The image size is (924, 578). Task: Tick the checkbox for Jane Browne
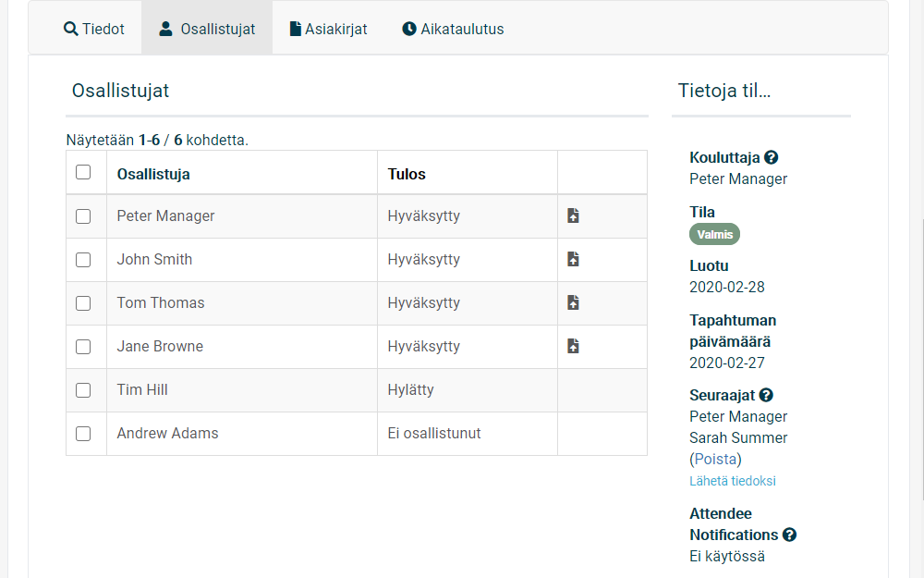pos(83,347)
